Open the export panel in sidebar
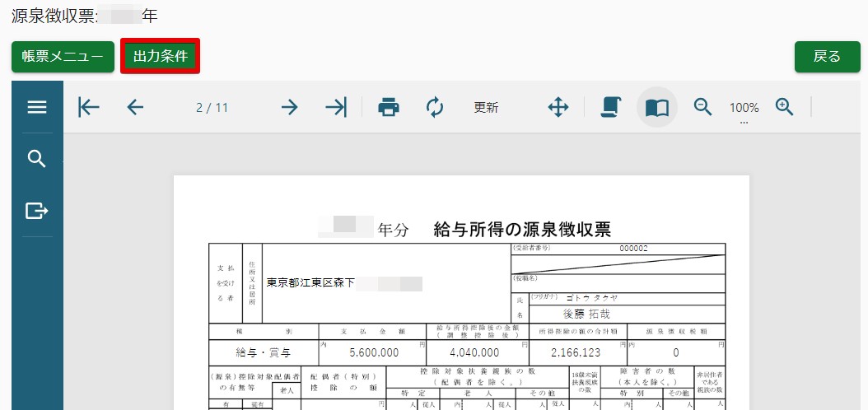The image size is (868, 410). point(37,211)
